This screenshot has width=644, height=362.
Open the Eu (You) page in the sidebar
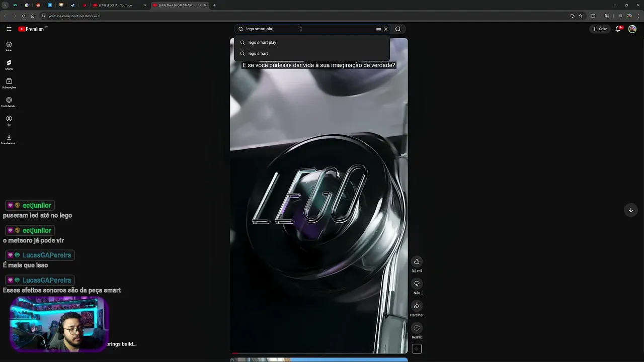point(9,121)
